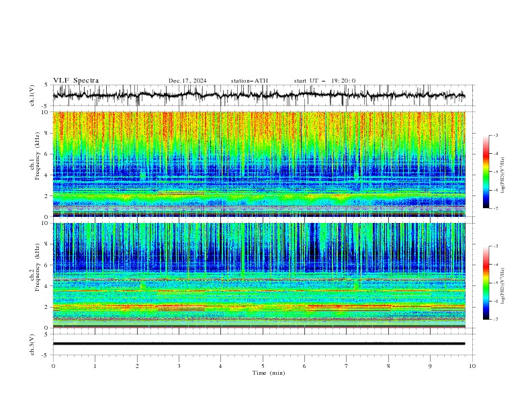This screenshot has width=532, height=411.
Task: Click the "2" kHz tick on ch.2 spectrogram
Action: click(x=48, y=307)
